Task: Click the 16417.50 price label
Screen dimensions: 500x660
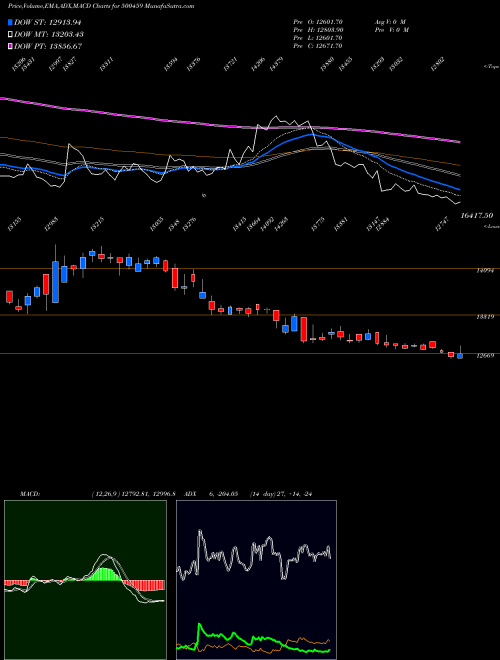Action: coord(476,216)
